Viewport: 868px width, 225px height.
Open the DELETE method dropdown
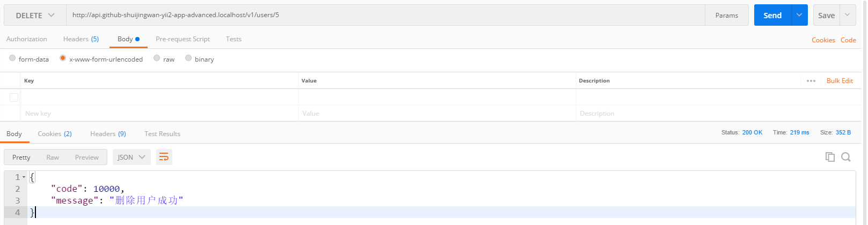click(35, 16)
